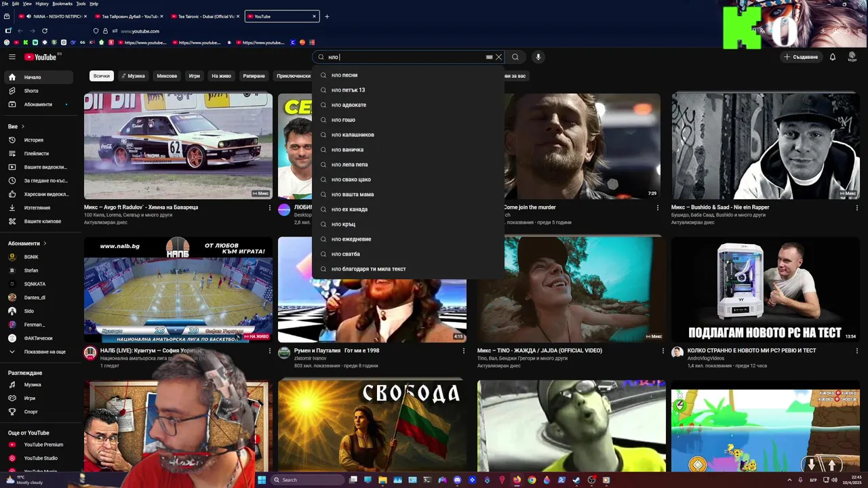Open Shorts in the sidebar

pos(39,91)
